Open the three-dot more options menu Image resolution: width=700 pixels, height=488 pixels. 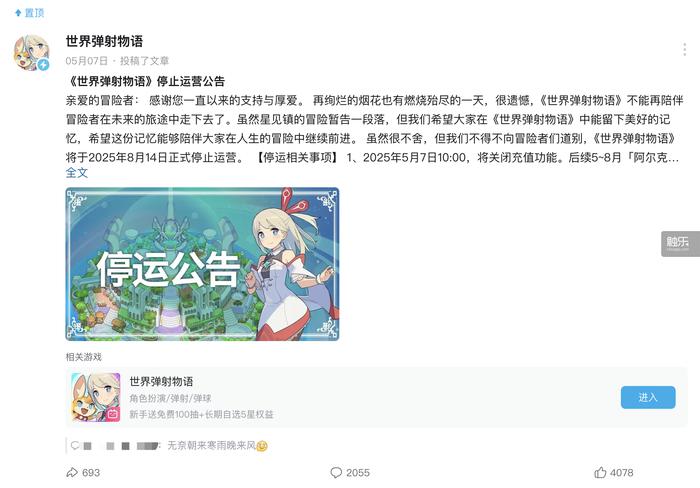tap(684, 50)
